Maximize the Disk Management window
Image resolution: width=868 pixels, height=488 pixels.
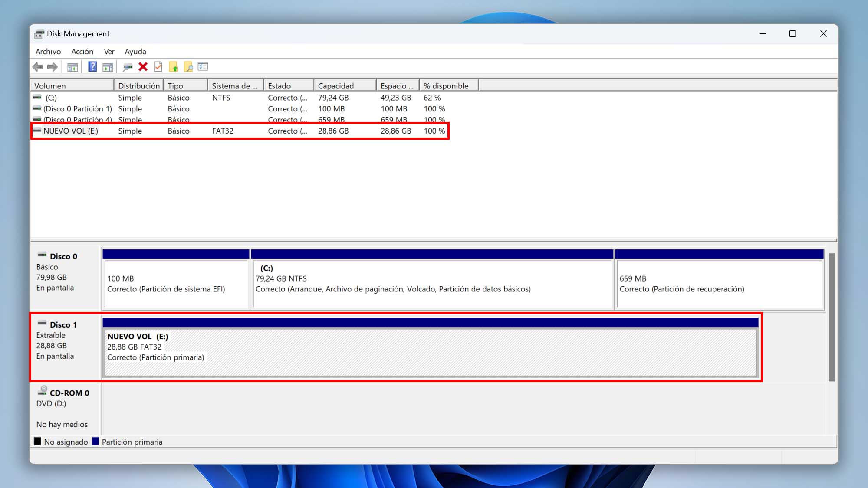(792, 34)
